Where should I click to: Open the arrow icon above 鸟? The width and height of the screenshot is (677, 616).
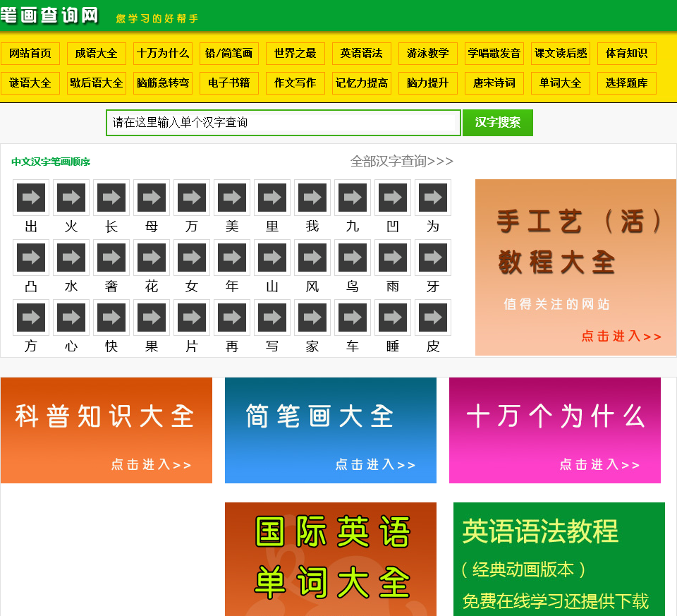[353, 258]
